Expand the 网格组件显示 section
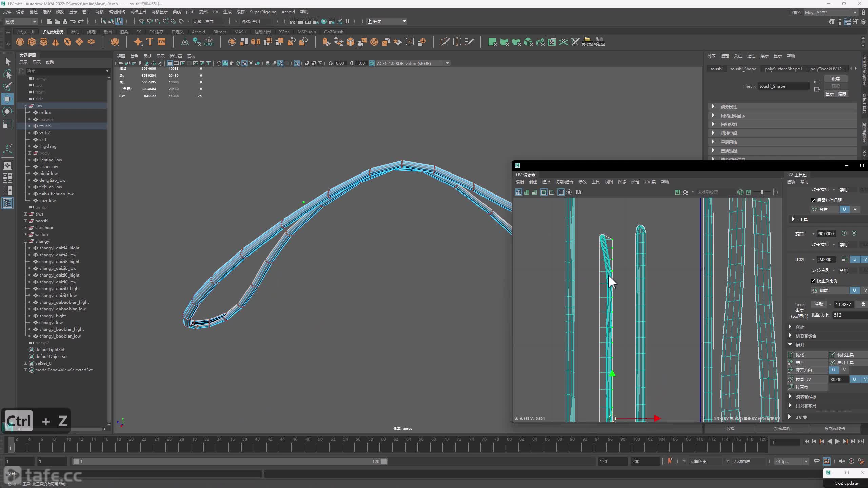 point(713,116)
